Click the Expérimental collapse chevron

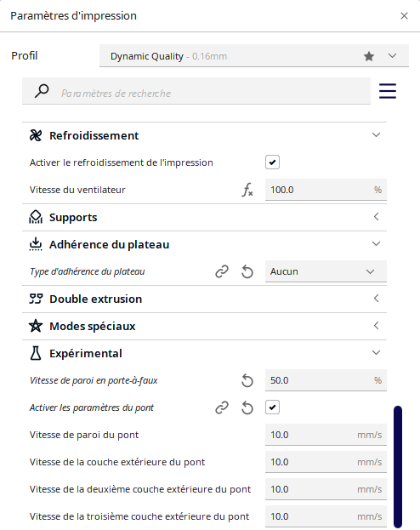376,352
